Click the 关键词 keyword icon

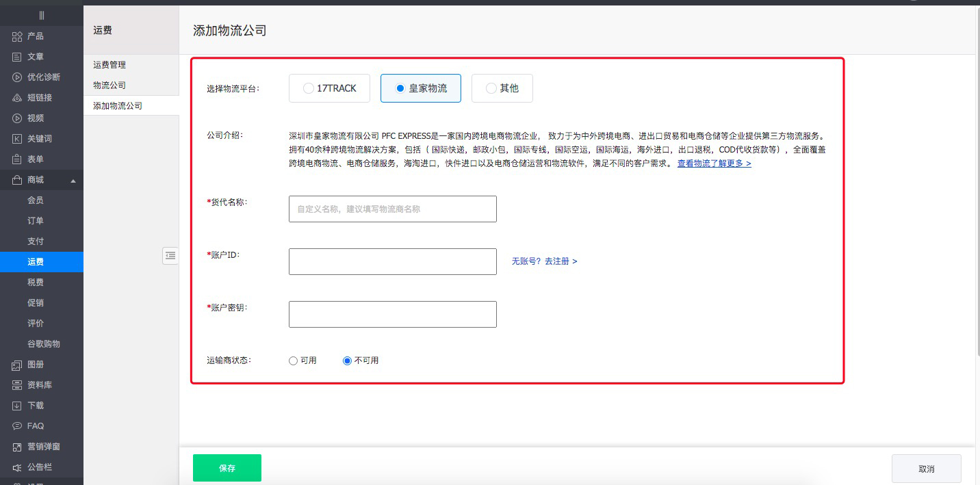pyautogui.click(x=17, y=139)
